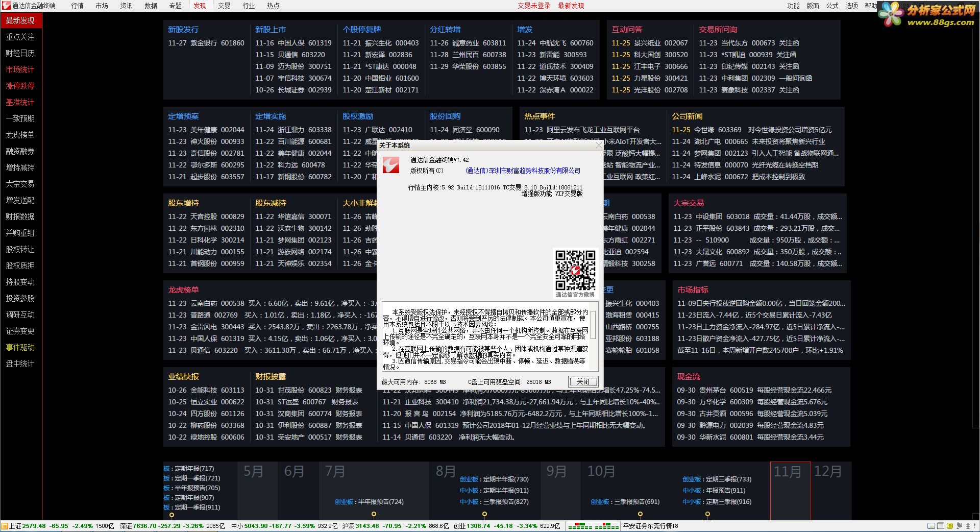Select 基准统计 in the left sidebar
This screenshot has width=980, height=532.
click(x=21, y=102)
